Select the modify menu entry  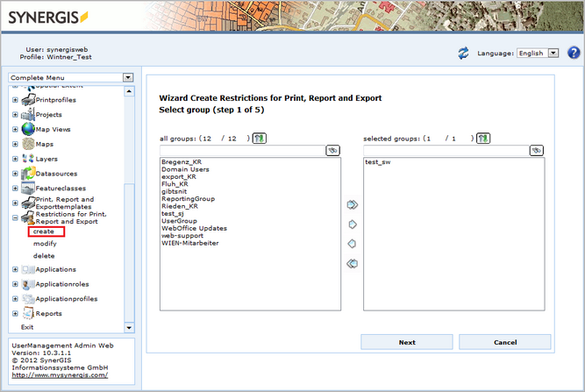click(x=45, y=244)
